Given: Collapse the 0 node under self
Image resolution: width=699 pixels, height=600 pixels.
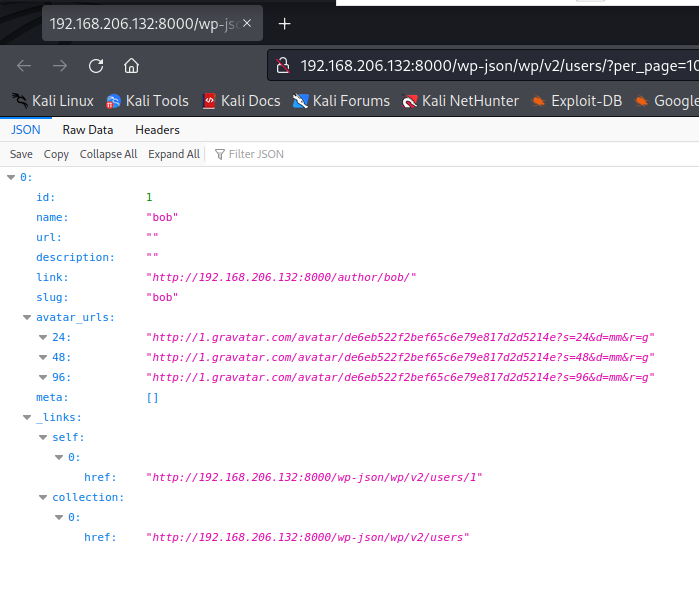Looking at the screenshot, I should point(59,457).
